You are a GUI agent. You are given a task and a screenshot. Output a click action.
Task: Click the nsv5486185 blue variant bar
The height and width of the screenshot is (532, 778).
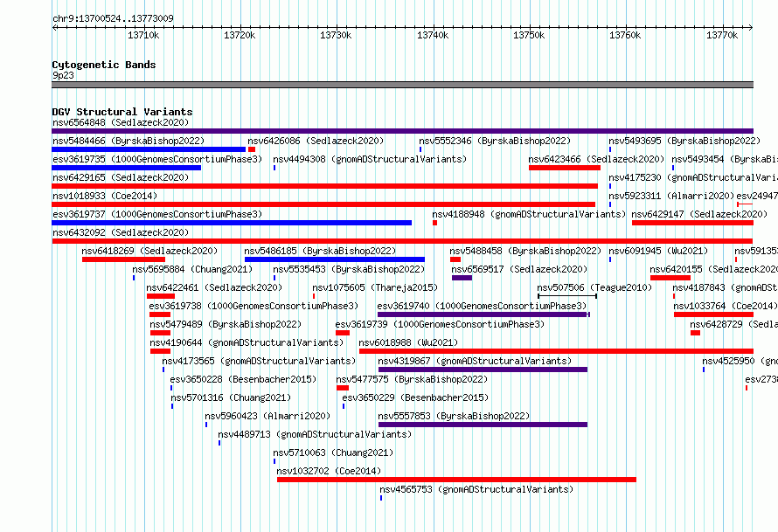335,259
